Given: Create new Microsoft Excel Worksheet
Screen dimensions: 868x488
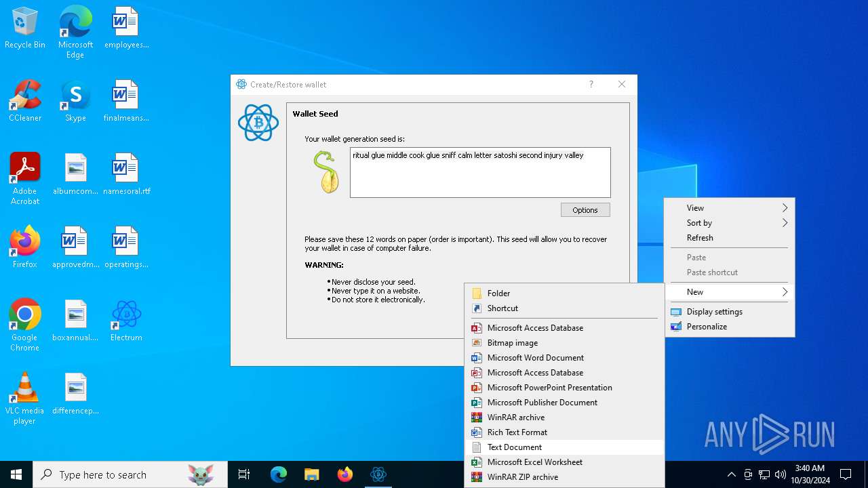Looking at the screenshot, I should click(564, 462).
